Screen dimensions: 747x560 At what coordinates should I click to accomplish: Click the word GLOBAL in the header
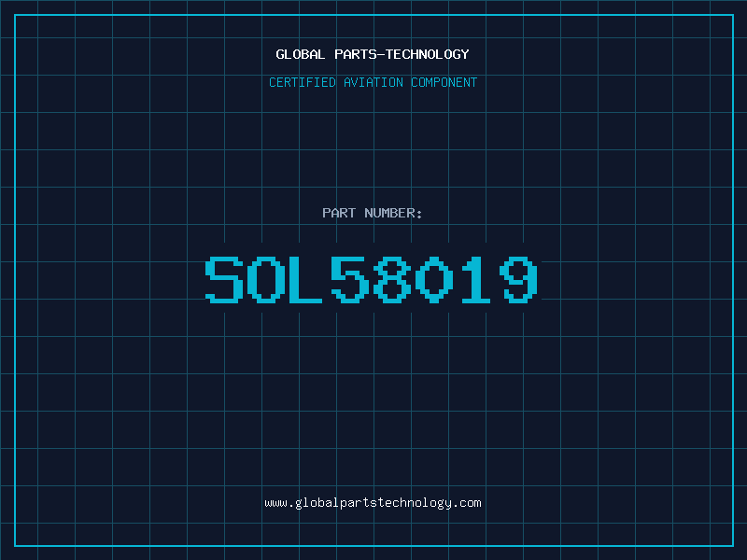tap(300, 54)
